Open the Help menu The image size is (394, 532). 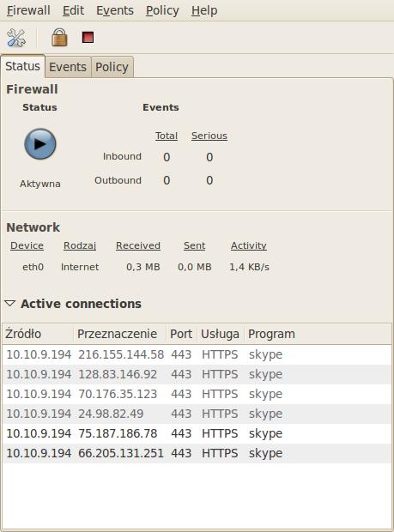[204, 10]
